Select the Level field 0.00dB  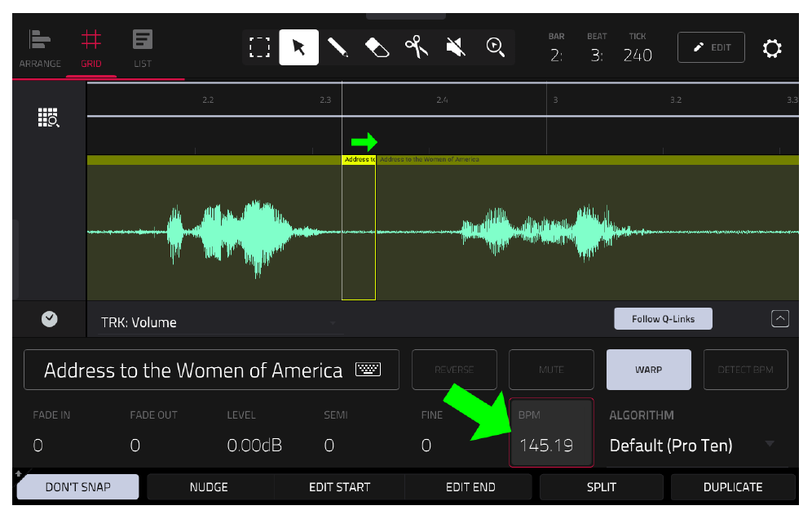(x=254, y=445)
